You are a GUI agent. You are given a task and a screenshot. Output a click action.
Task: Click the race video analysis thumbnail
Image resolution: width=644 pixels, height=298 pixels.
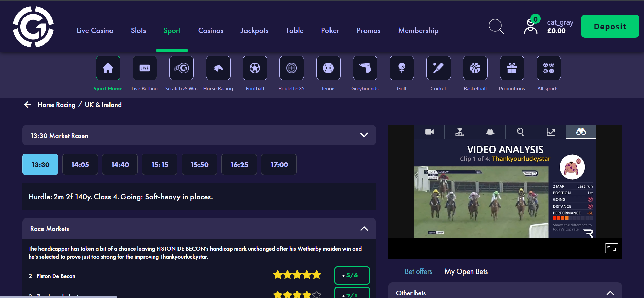click(481, 202)
